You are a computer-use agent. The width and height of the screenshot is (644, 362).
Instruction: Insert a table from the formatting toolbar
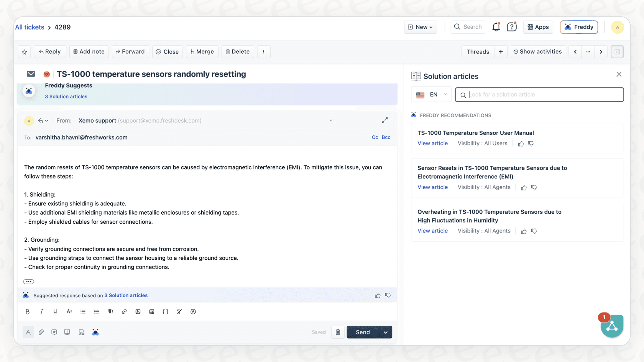pos(151,311)
